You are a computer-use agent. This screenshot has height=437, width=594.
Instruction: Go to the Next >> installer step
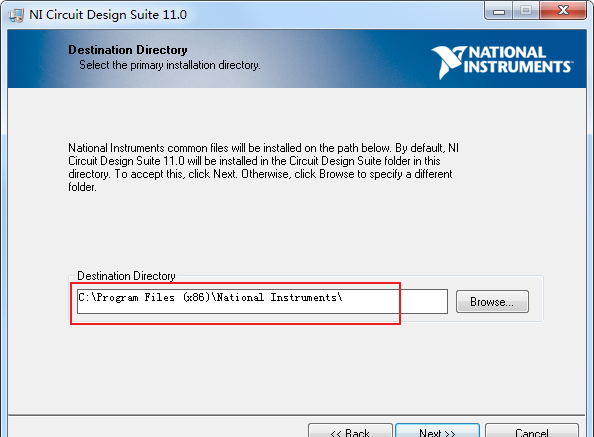coord(438,431)
